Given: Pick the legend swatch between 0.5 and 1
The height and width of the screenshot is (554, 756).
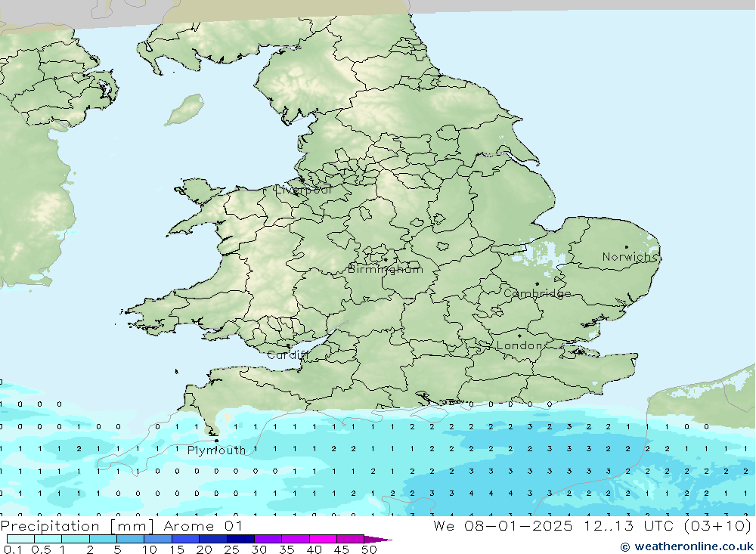Looking at the screenshot, I should tap(48, 539).
